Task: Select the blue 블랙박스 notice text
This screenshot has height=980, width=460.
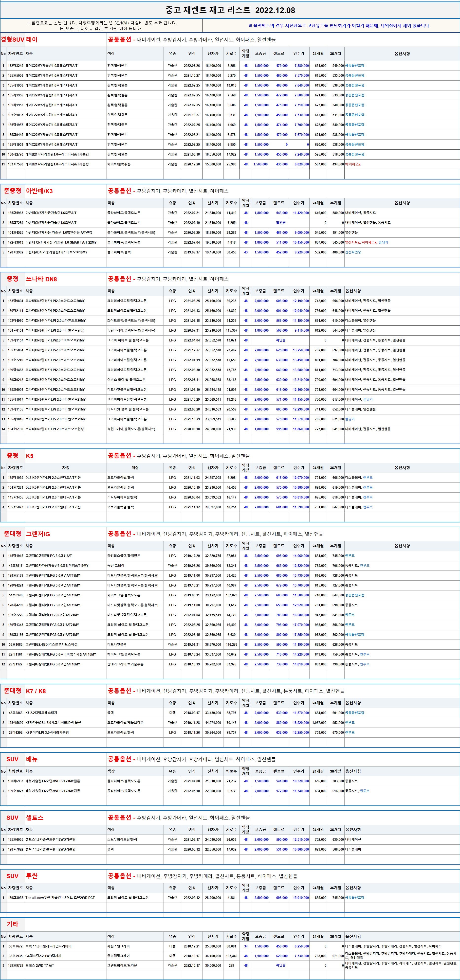Action: click(x=339, y=25)
